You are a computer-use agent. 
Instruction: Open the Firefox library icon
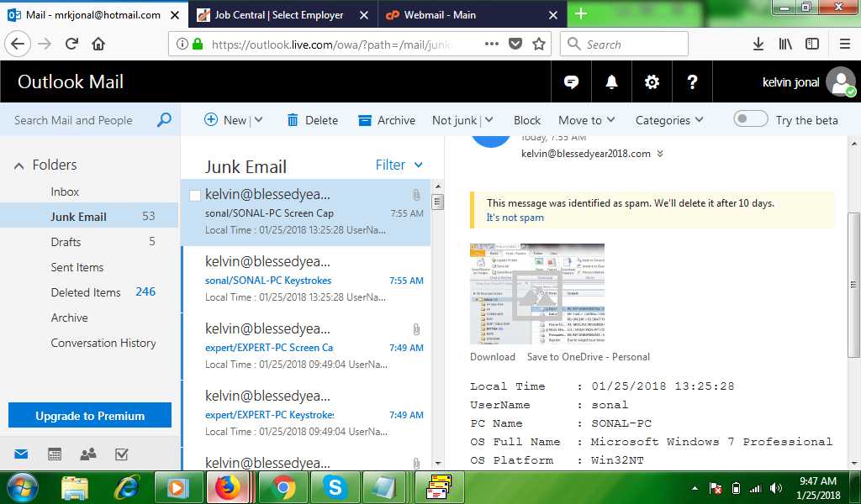[x=785, y=44]
